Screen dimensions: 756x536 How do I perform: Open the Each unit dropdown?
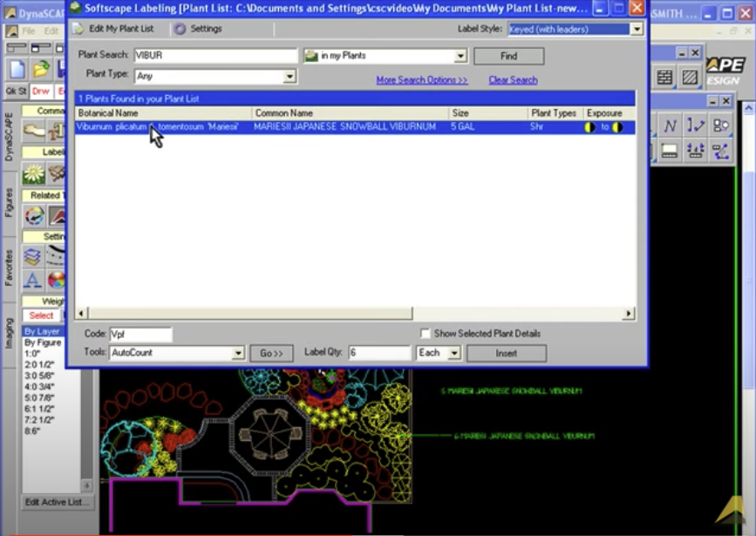point(453,353)
